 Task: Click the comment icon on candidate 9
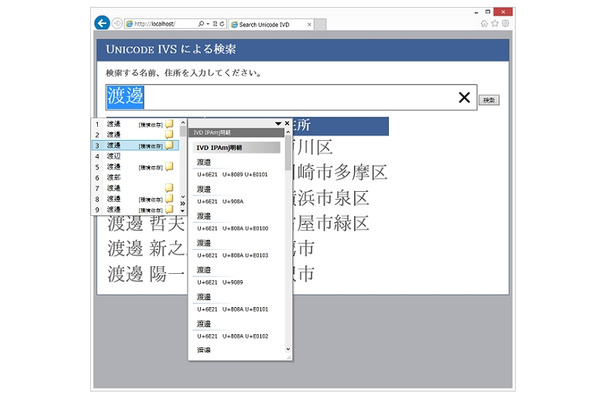point(169,209)
